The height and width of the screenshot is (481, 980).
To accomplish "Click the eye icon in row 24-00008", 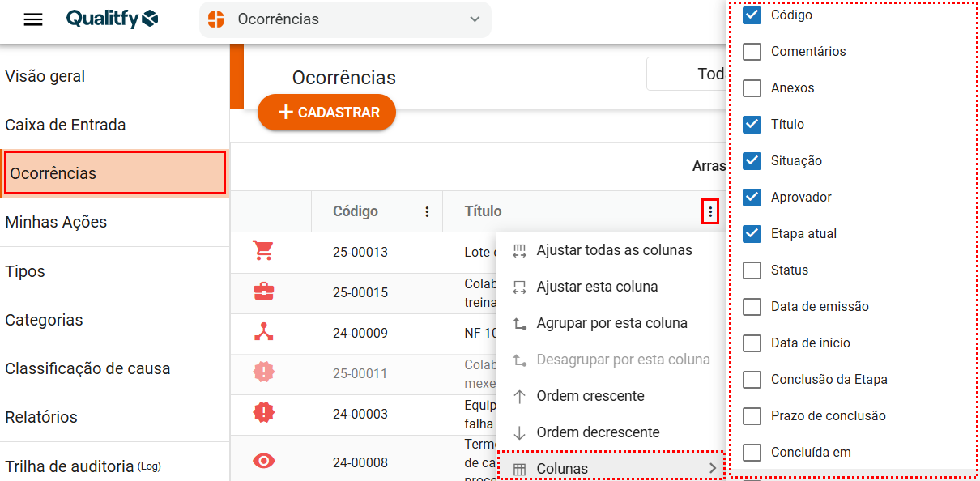I will (263, 462).
